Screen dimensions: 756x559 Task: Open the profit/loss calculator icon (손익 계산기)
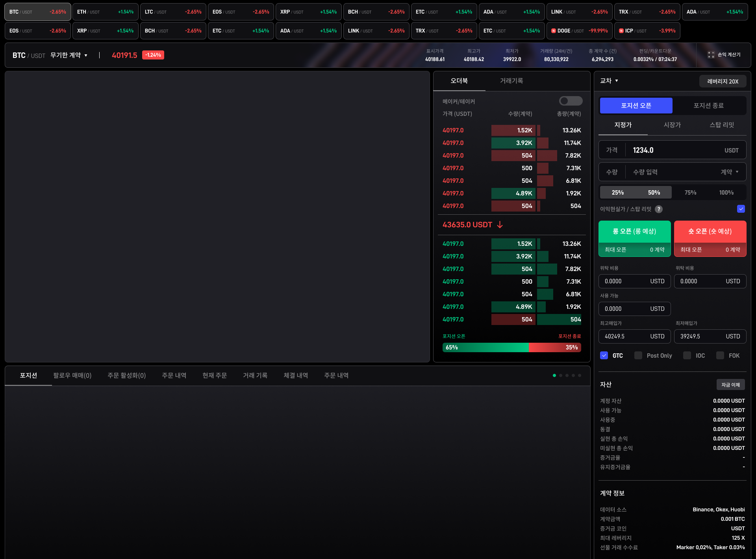coord(711,55)
